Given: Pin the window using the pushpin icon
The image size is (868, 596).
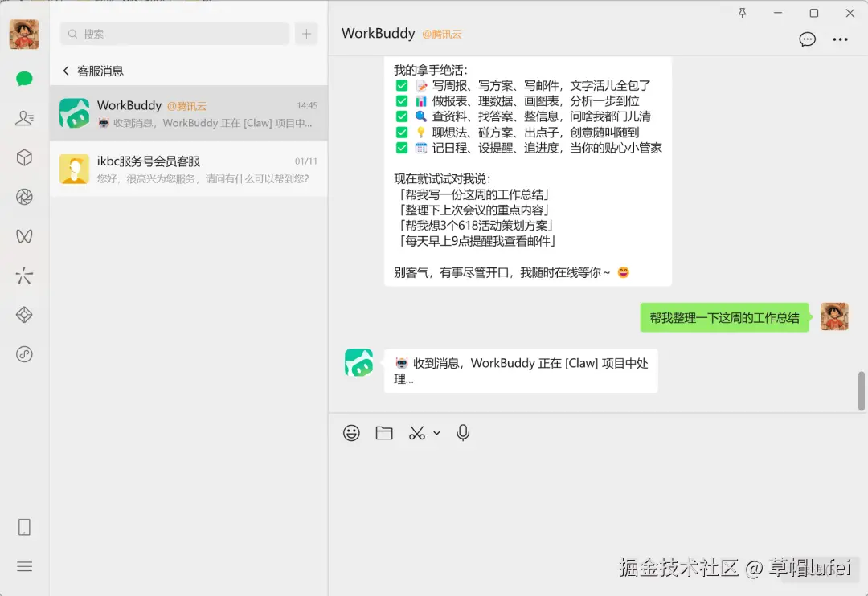Looking at the screenshot, I should [x=743, y=13].
